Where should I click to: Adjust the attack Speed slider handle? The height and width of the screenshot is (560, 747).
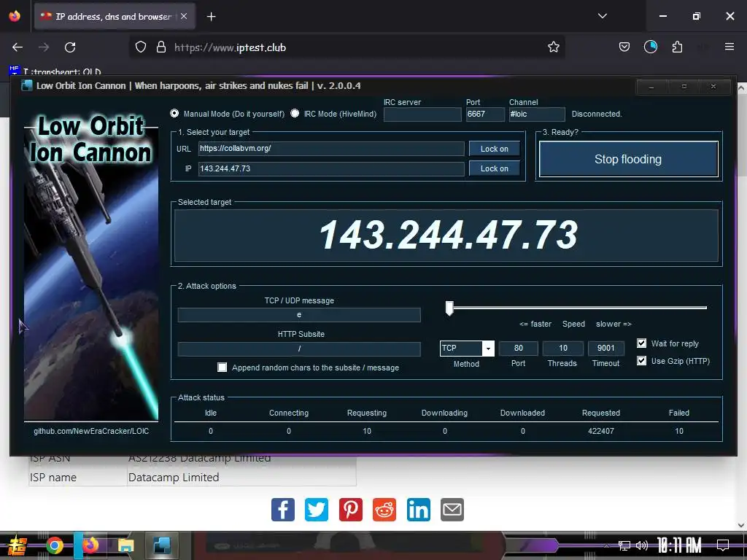click(x=449, y=308)
